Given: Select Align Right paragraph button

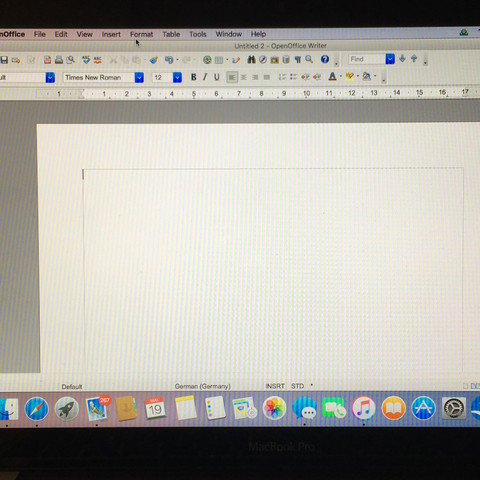Looking at the screenshot, I should pos(255,77).
